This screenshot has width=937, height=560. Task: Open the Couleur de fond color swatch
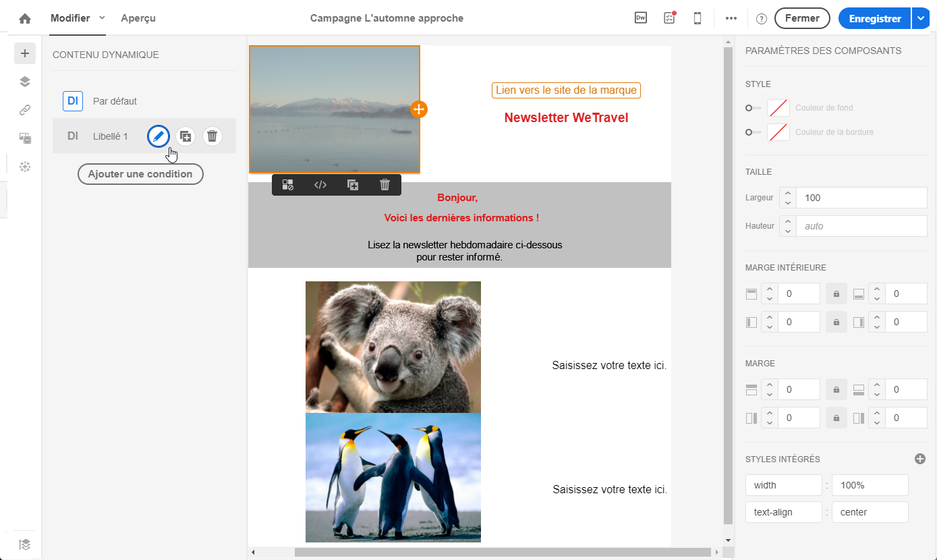(778, 108)
